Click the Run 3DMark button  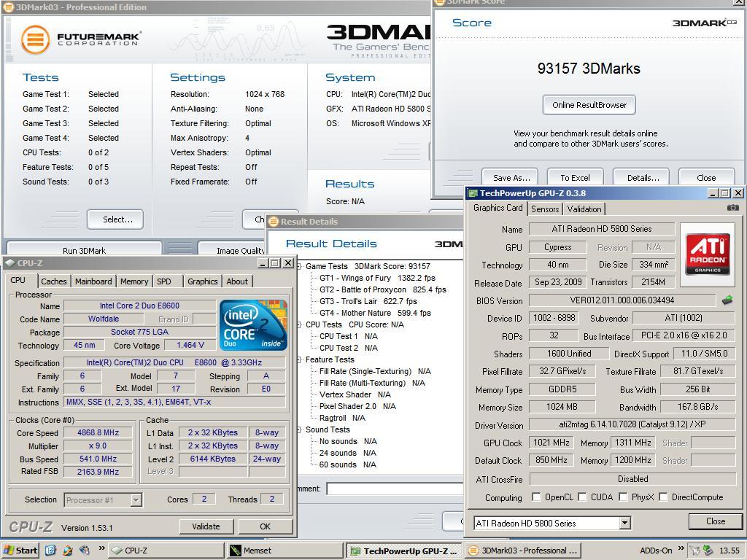85,249
